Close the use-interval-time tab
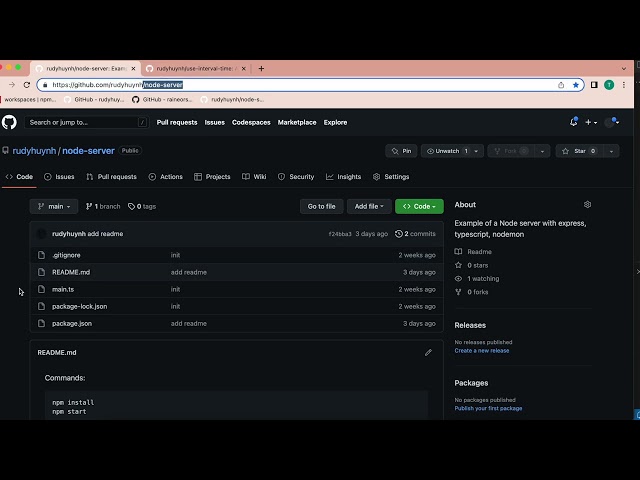 click(x=244, y=69)
